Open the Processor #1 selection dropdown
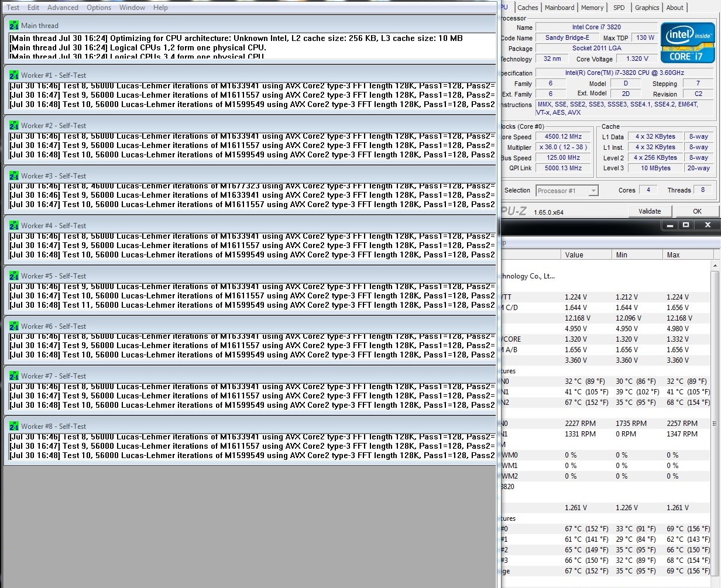The height and width of the screenshot is (588, 721). pyautogui.click(x=567, y=190)
